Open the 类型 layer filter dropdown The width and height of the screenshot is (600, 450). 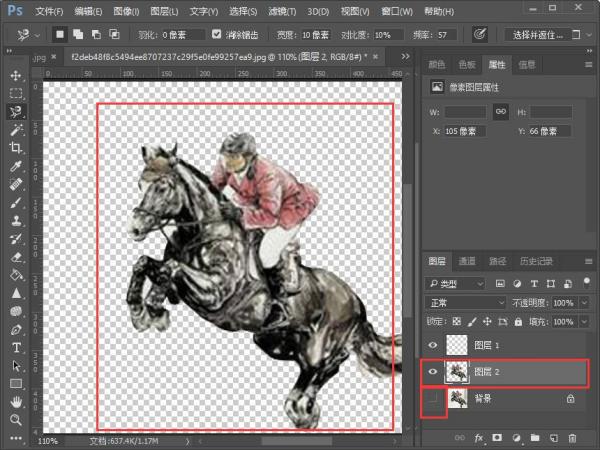point(455,284)
